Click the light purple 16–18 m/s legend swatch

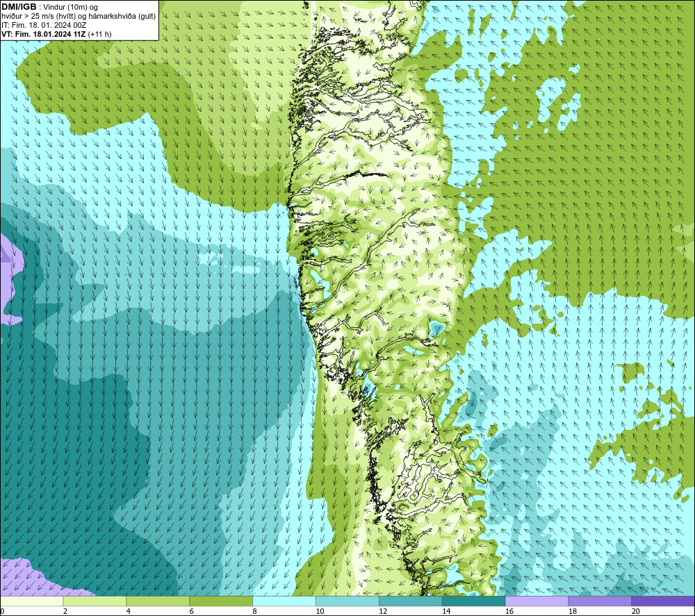pyautogui.click(x=537, y=601)
